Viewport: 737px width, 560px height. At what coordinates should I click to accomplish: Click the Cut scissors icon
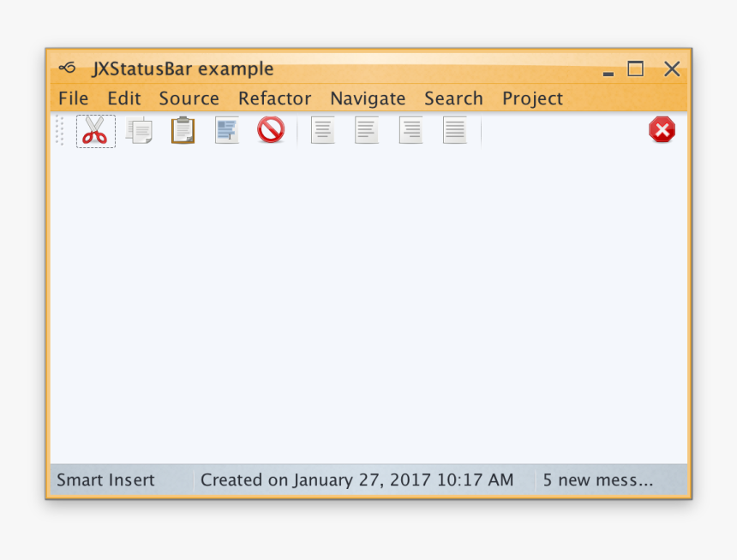pyautogui.click(x=95, y=131)
